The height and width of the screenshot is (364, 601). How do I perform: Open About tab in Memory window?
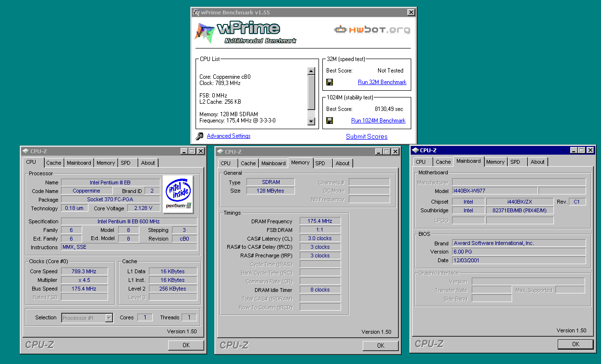pyautogui.click(x=343, y=163)
